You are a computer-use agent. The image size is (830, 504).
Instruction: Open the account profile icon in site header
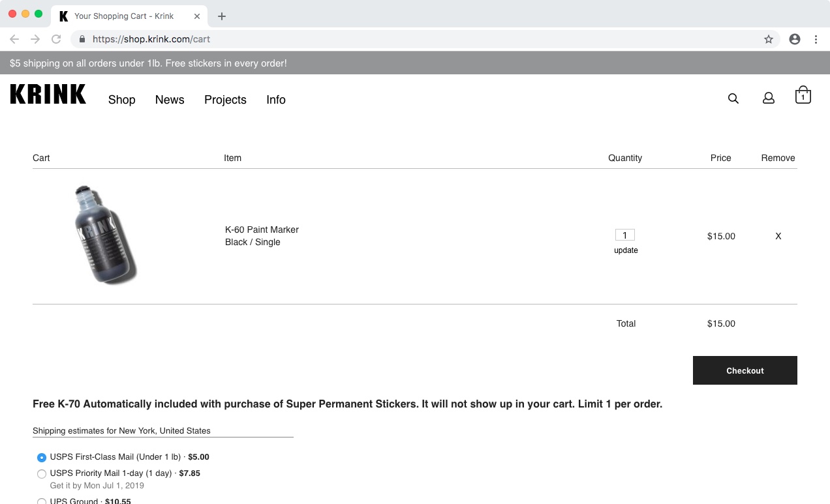pyautogui.click(x=769, y=98)
